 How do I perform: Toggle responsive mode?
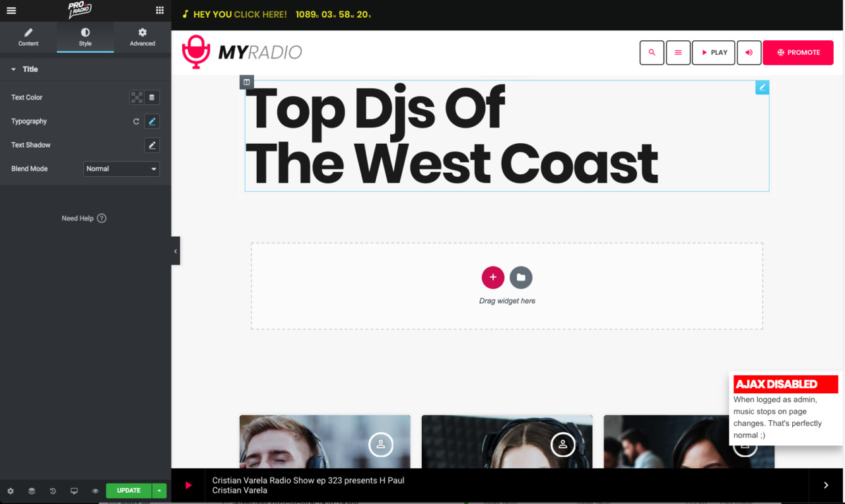[74, 491]
